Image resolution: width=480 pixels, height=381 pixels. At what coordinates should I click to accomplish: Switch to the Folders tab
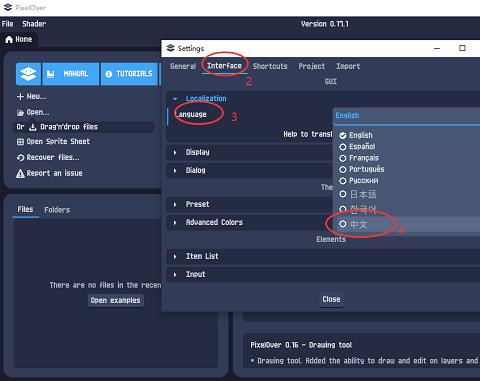pyautogui.click(x=57, y=210)
